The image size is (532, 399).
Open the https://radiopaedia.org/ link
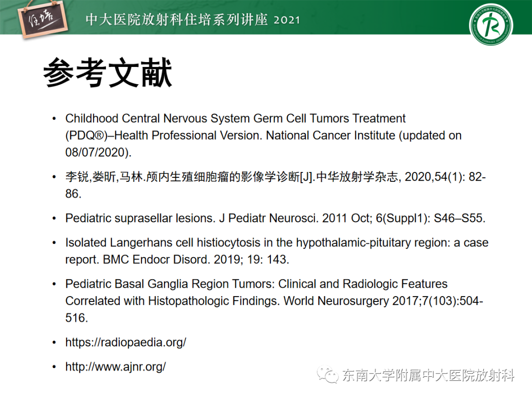(126, 342)
